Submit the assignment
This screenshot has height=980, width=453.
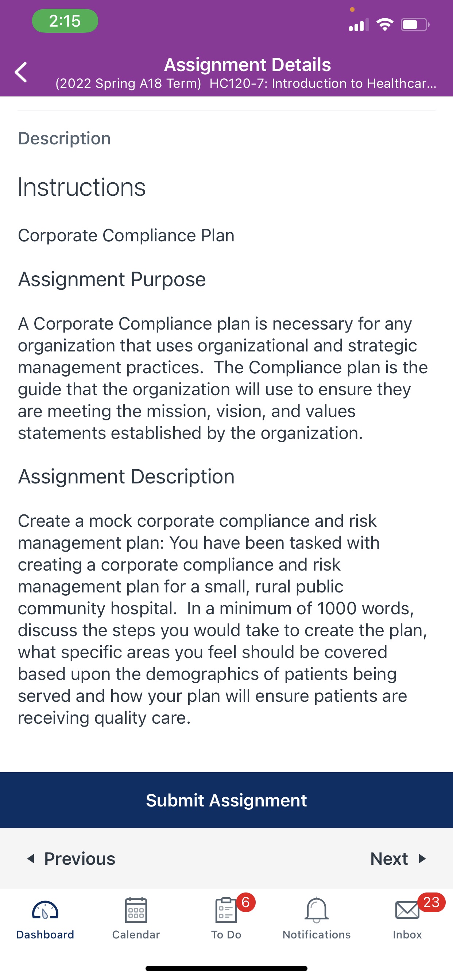[x=226, y=800]
